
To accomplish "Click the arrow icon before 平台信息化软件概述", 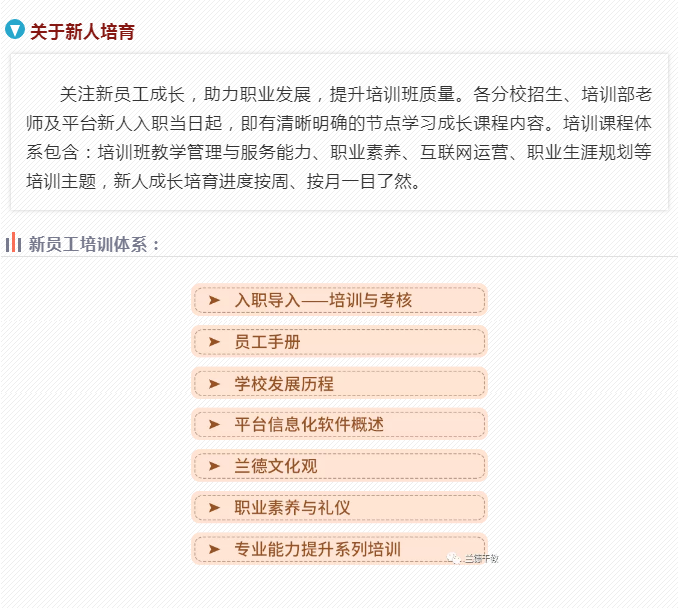I will click(x=213, y=424).
